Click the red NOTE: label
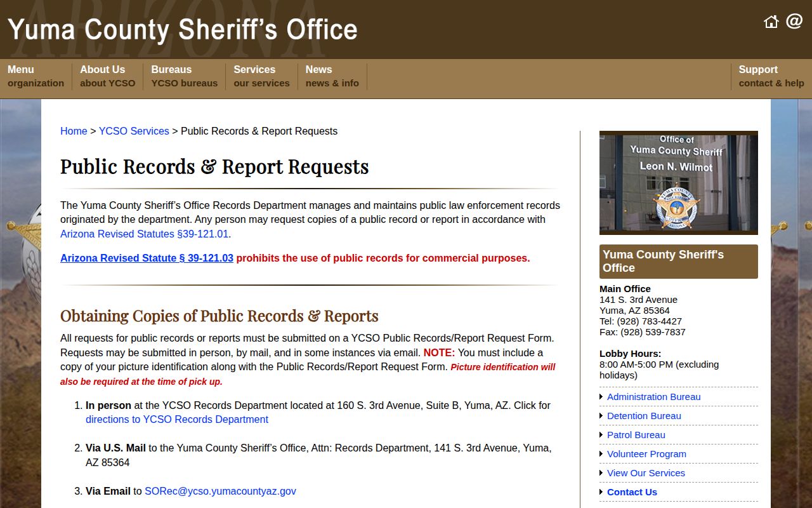 [x=439, y=352]
